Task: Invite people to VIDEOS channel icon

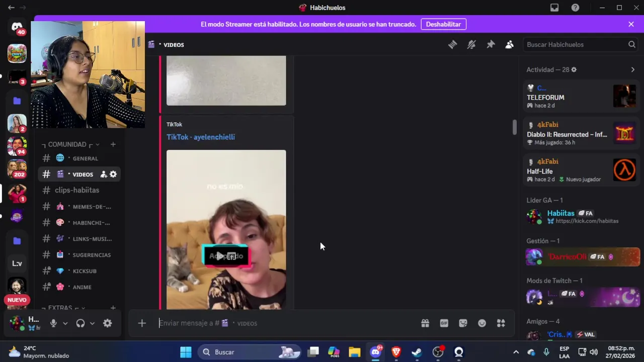Action: [x=104, y=174]
